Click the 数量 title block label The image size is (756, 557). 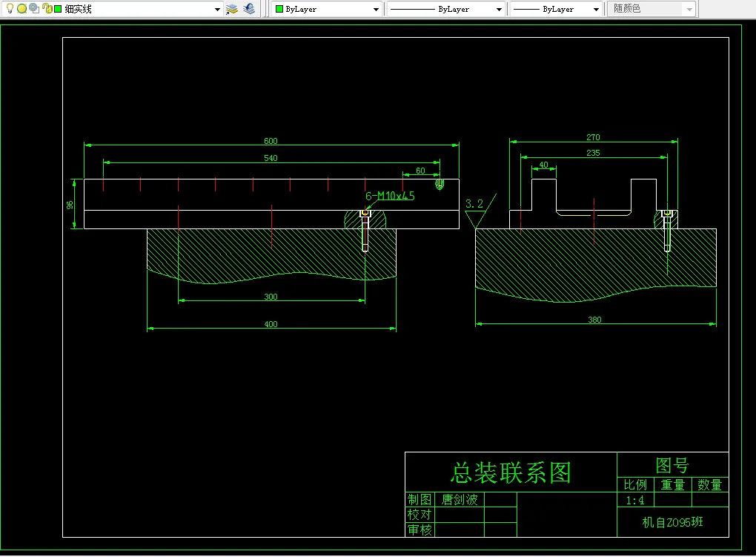click(710, 484)
